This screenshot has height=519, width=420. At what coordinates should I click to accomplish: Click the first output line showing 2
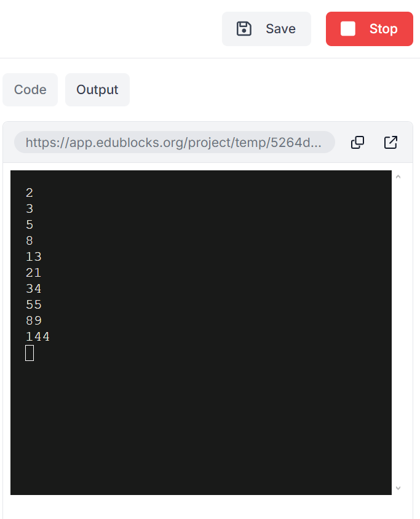pos(30,192)
